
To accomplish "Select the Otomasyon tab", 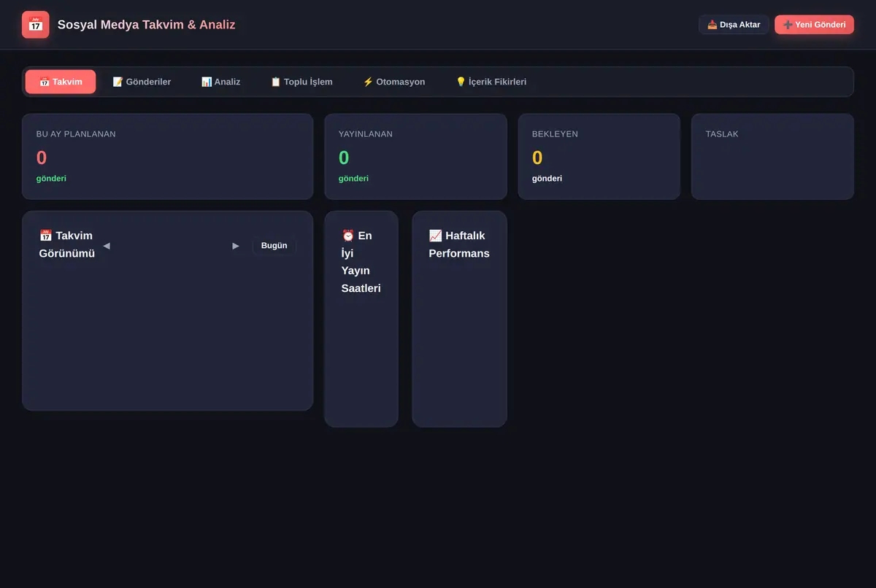I will pos(394,82).
